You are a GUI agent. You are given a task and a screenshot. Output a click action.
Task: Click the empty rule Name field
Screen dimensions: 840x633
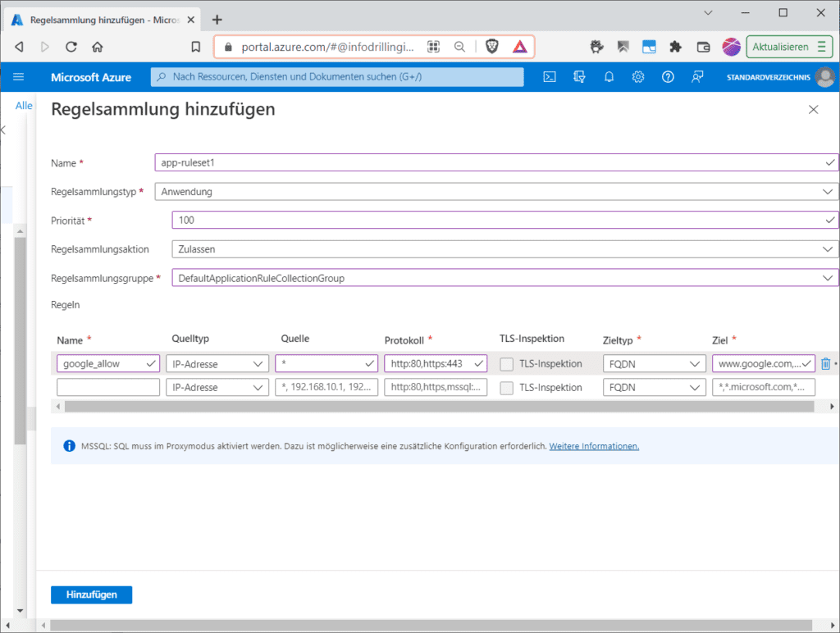108,387
